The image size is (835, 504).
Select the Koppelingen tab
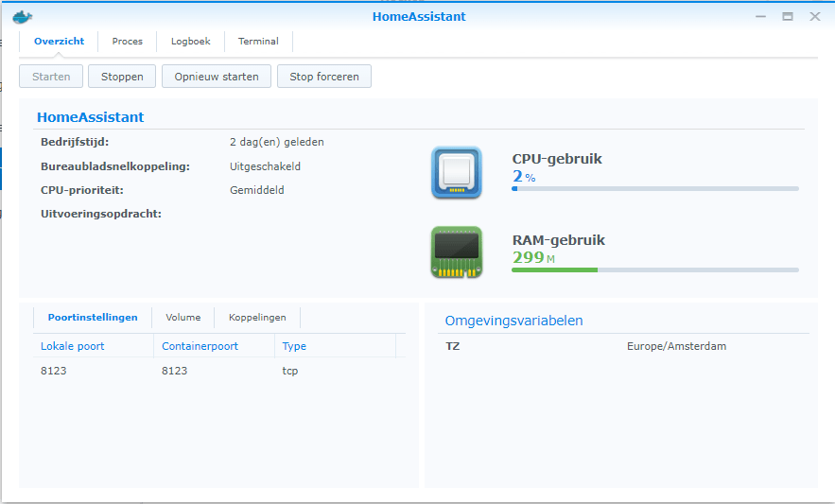257,318
